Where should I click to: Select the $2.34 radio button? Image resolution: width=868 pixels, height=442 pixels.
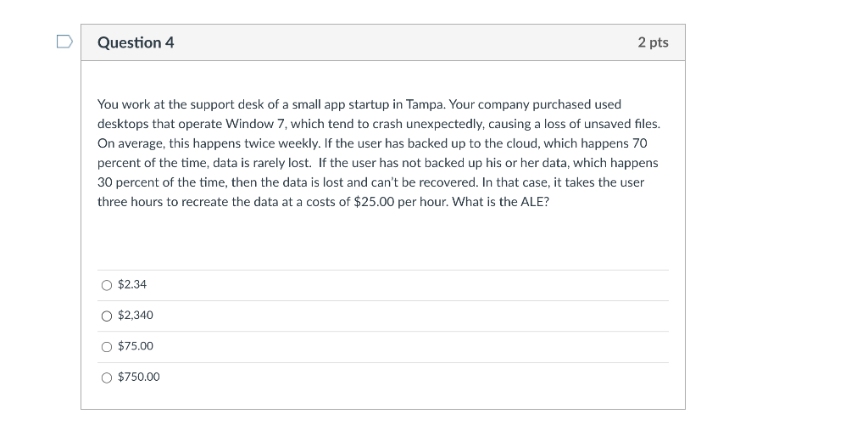click(x=106, y=285)
